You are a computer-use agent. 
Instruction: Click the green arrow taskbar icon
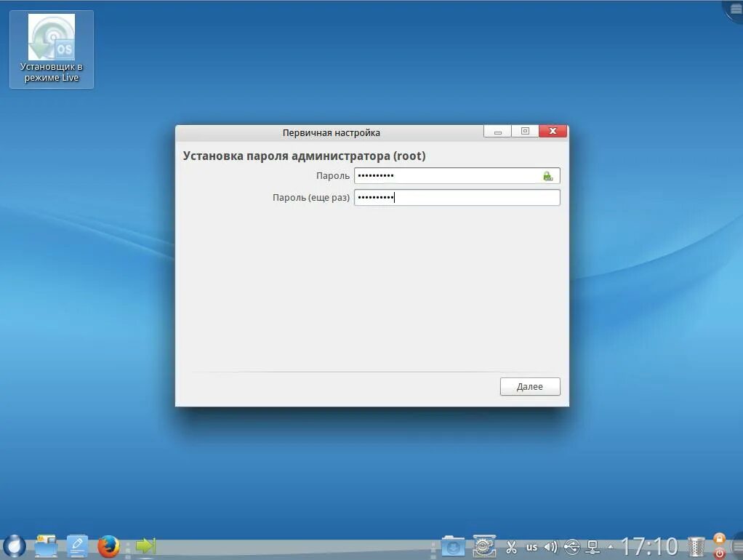coord(145,545)
